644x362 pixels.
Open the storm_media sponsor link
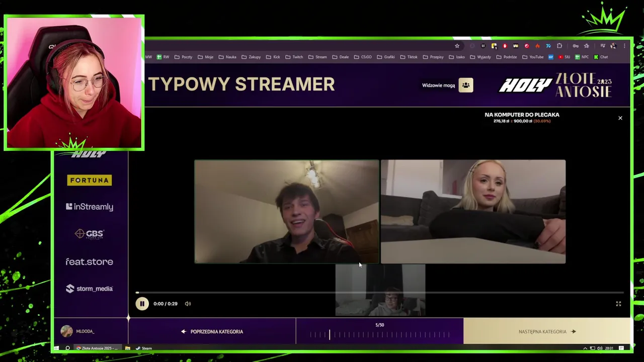point(90,289)
